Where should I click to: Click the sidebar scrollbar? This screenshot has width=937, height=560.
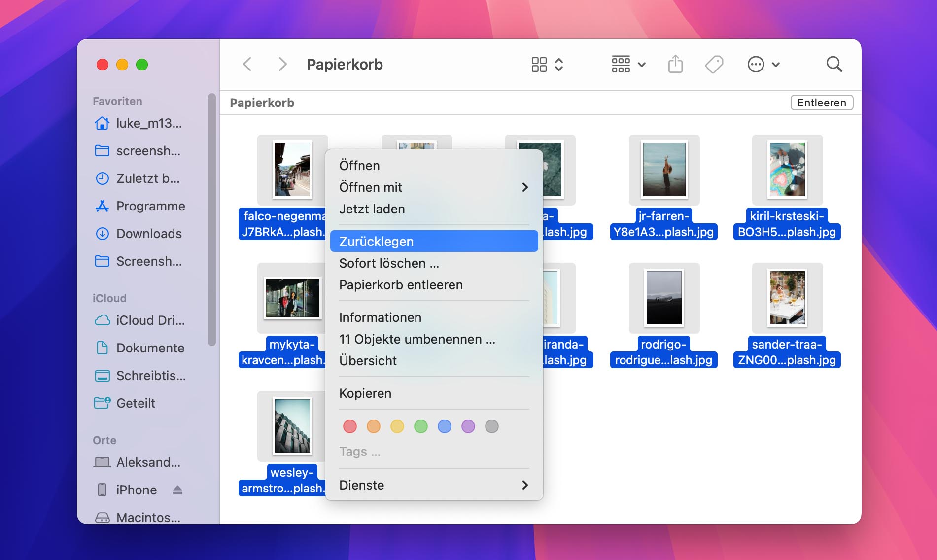tap(212, 219)
